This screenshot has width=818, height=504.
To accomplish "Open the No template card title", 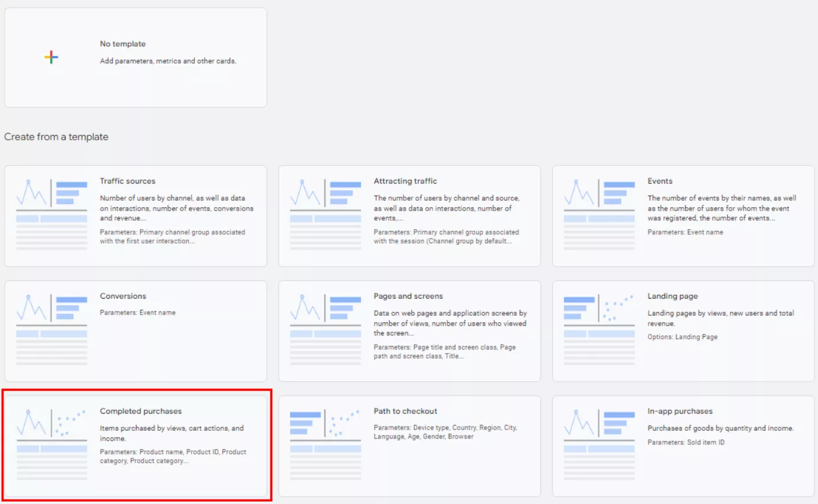I will [123, 44].
